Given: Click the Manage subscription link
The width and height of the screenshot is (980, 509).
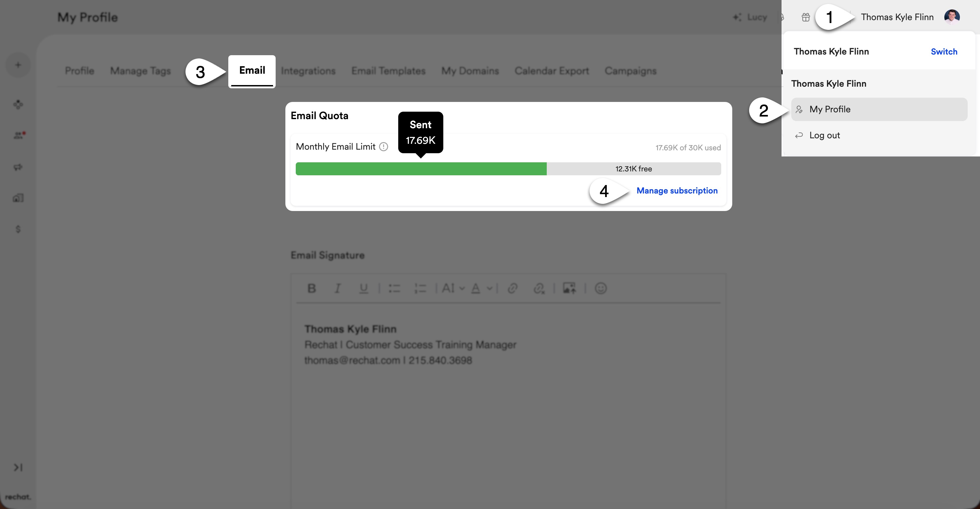Looking at the screenshot, I should pyautogui.click(x=677, y=190).
